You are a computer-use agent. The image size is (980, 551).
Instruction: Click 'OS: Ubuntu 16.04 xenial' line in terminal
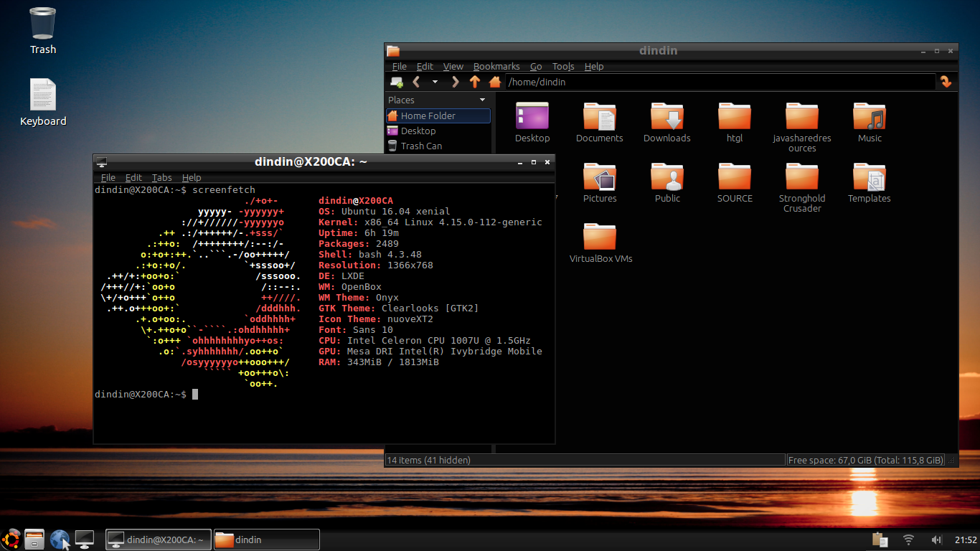tap(385, 212)
